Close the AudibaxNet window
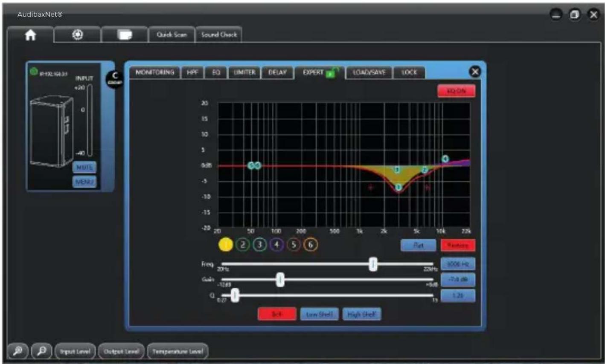Screen dimensions: 605x364 pyautogui.click(x=593, y=15)
